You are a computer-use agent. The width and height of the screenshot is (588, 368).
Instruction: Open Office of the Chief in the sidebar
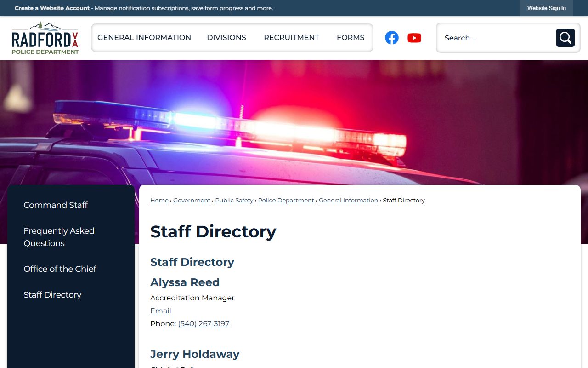[60, 269]
